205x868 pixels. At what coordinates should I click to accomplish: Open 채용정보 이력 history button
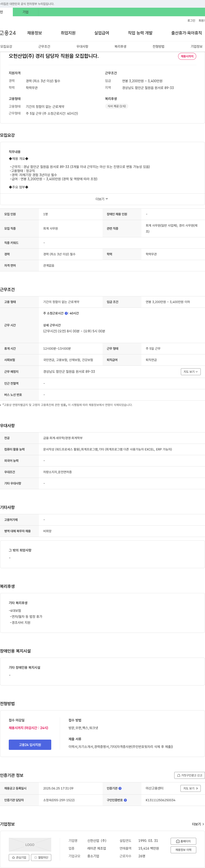pyautogui.click(x=183, y=850)
